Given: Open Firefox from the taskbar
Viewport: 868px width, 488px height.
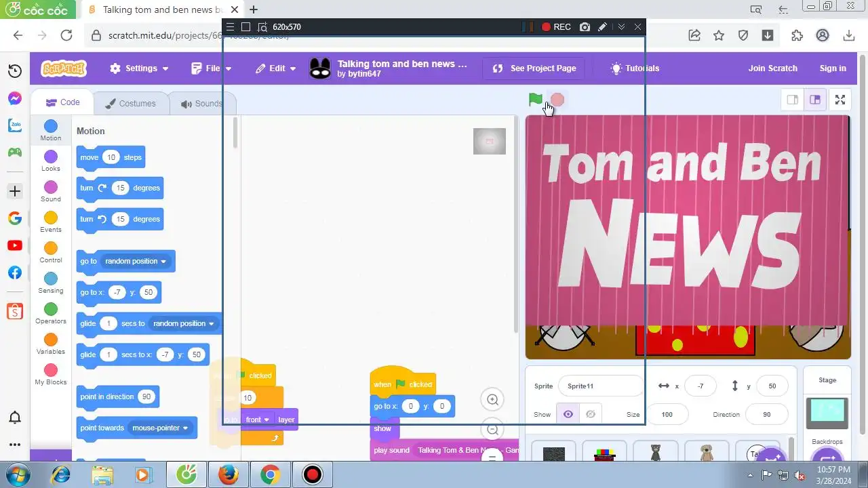Looking at the screenshot, I should [229, 474].
